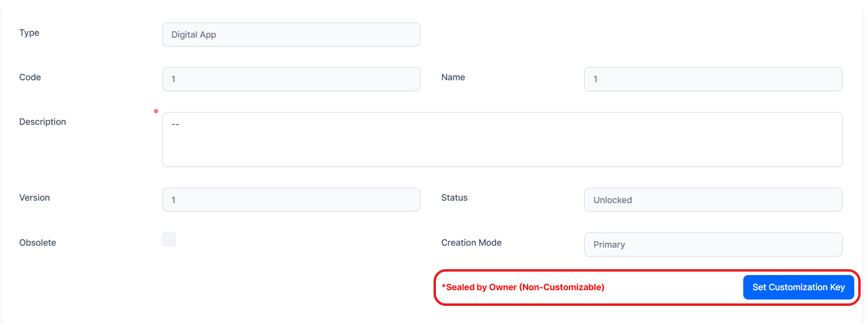Click the Version label
The height and width of the screenshot is (323, 868).
[x=34, y=198]
